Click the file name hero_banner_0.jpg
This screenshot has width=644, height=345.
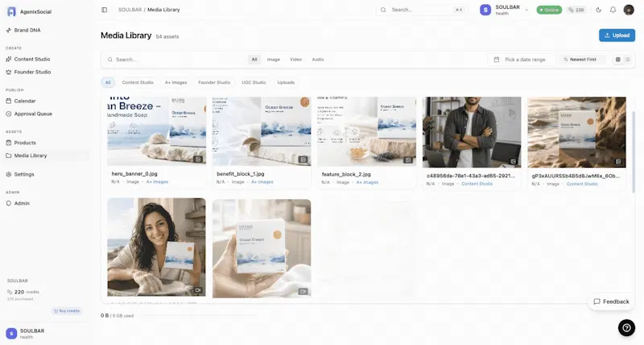point(134,173)
